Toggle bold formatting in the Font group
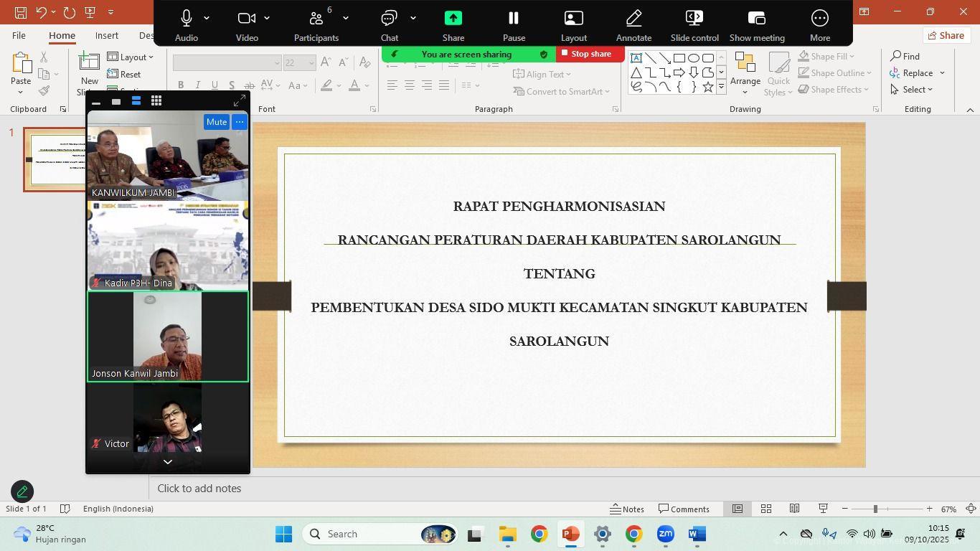980x551 pixels. (181, 85)
